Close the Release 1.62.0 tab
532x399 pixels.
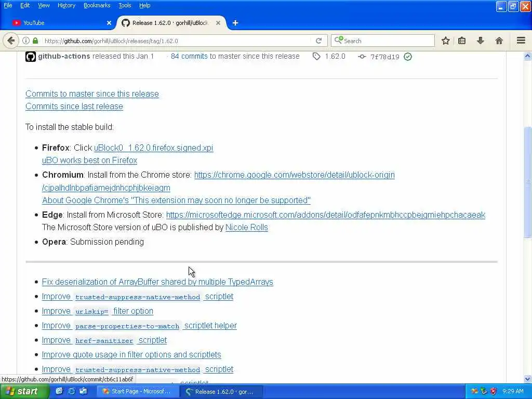coord(218,23)
